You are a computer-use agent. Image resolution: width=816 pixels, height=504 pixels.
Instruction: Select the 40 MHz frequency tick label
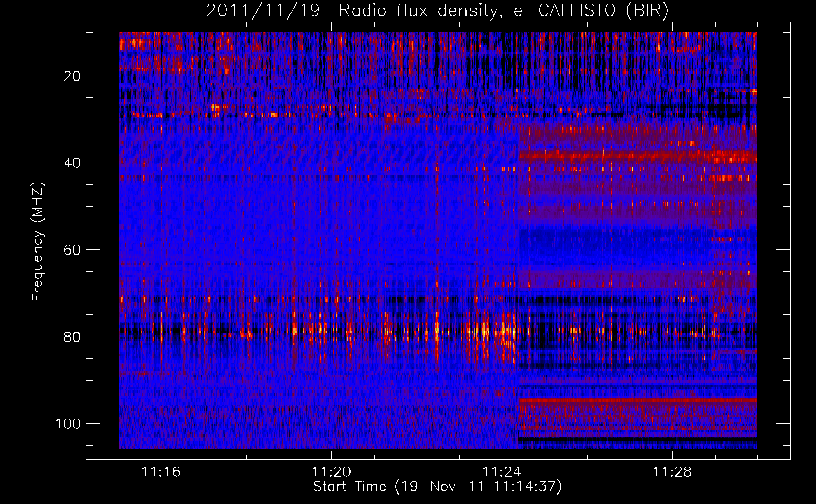tap(73, 163)
